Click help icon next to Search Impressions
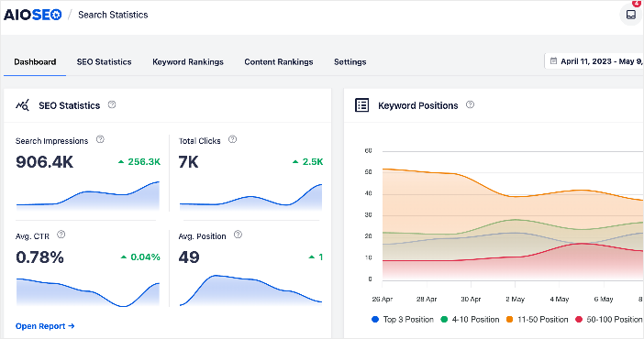 pos(100,139)
